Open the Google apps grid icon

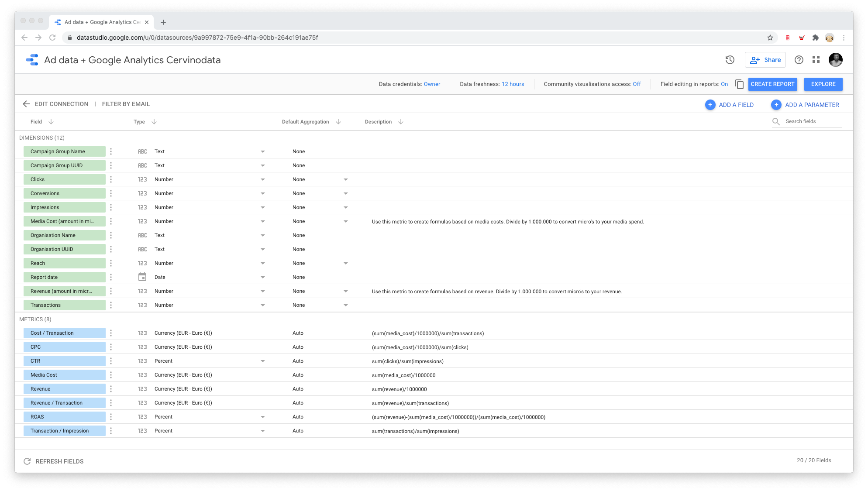click(816, 60)
